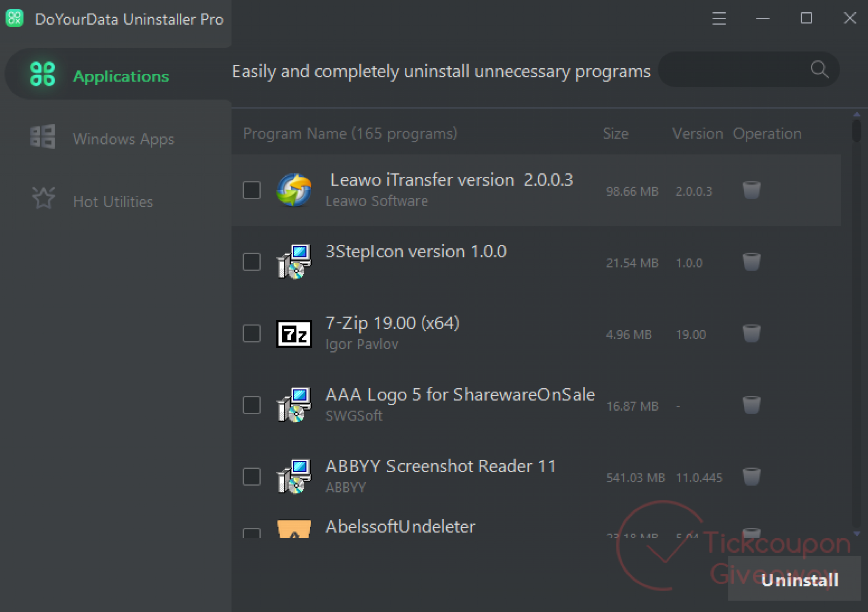The image size is (868, 612).
Task: Switch to the Windows Apps tab
Action: tap(123, 139)
